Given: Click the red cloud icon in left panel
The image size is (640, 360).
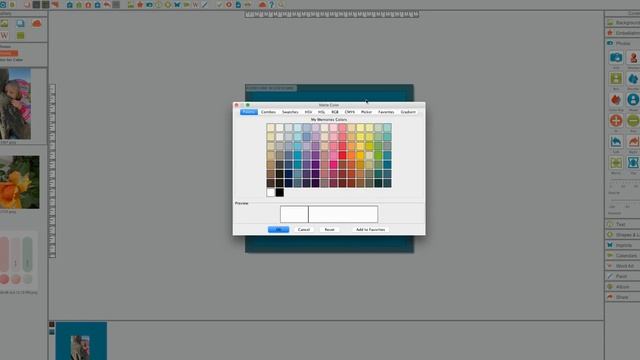Looking at the screenshot, I should (x=37, y=24).
